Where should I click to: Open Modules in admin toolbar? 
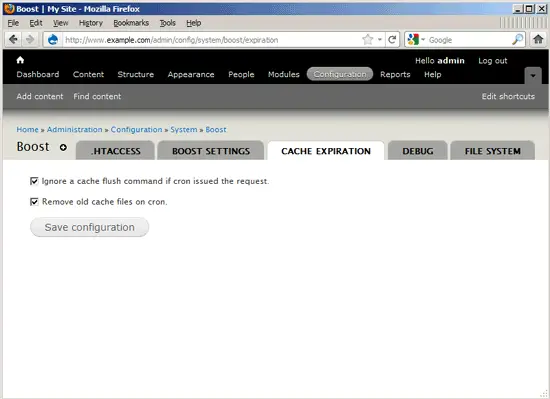pos(284,74)
